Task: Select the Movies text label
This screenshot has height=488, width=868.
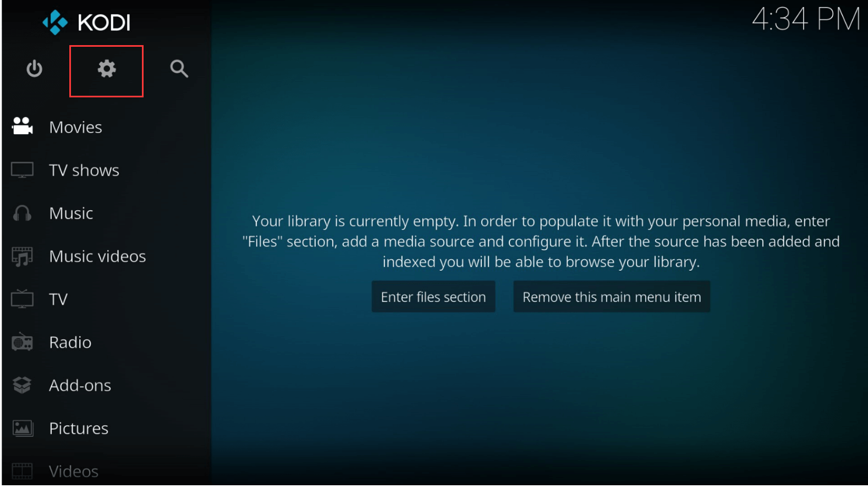Action: [76, 127]
